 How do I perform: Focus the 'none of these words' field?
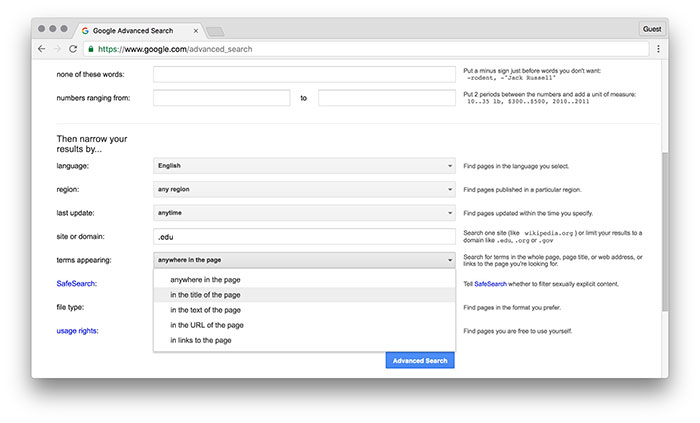click(304, 74)
